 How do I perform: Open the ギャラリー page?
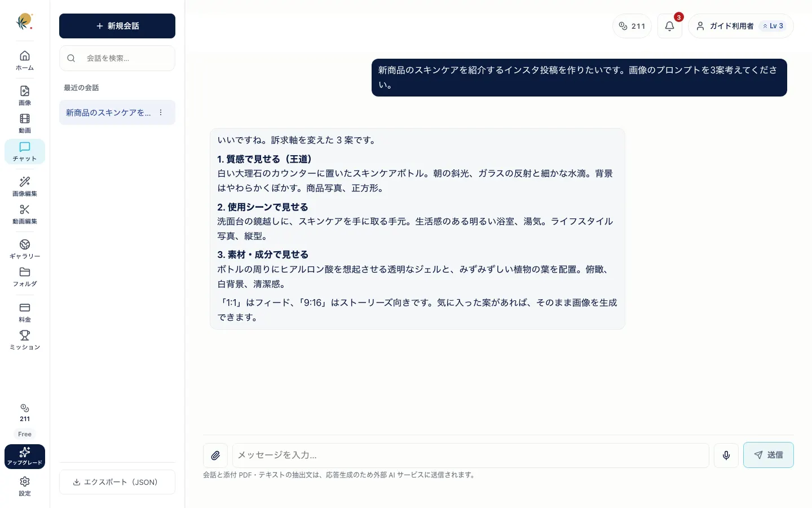tap(25, 249)
